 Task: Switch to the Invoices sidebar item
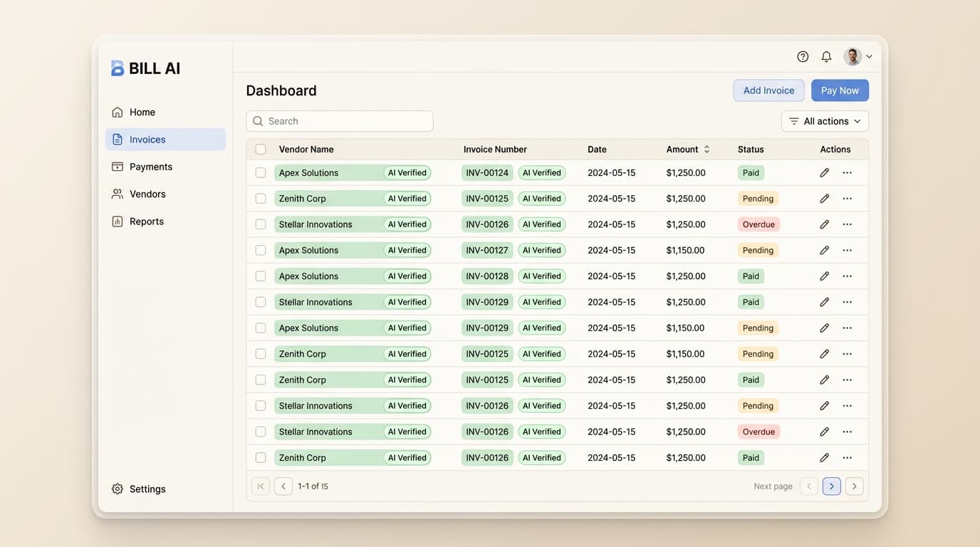coord(147,139)
